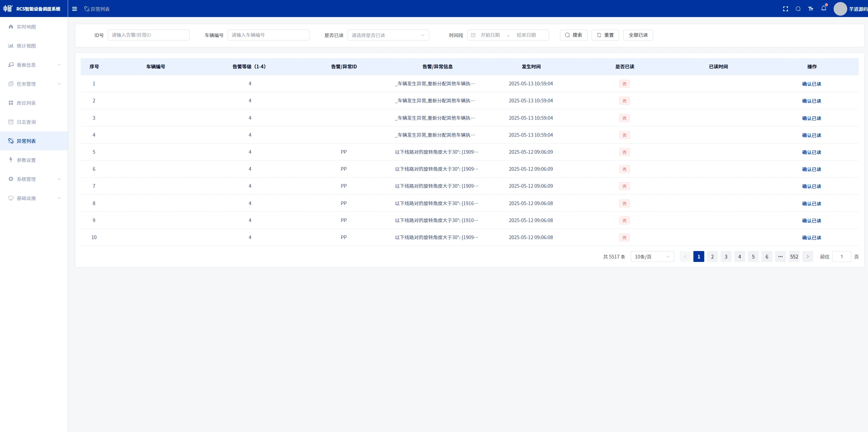Go to page 3 in pagination
Image resolution: width=868 pixels, height=432 pixels.
point(726,256)
